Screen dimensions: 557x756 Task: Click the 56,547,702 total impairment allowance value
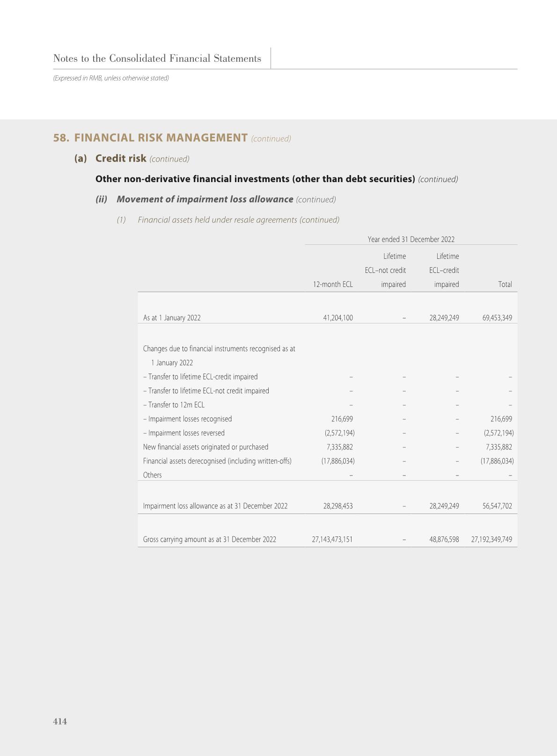coord(497,506)
